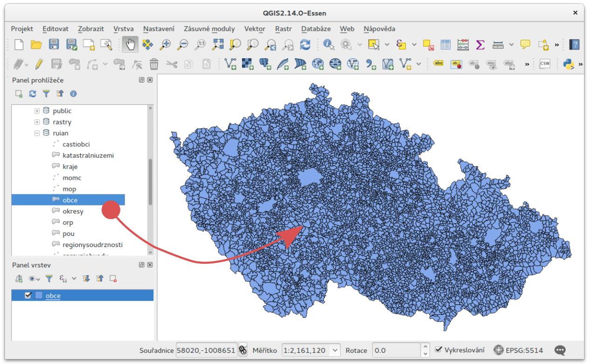Create a new project with blank page icon
This screenshot has width=589, height=364.
pos(19,45)
